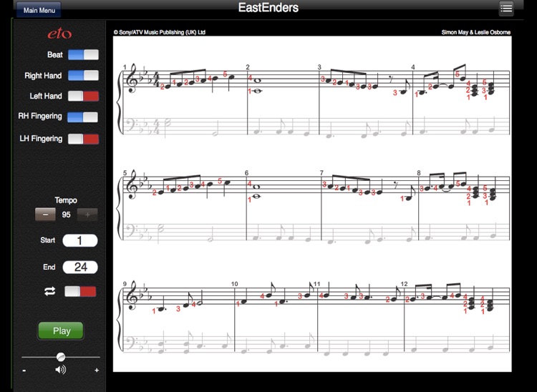
Task: Go back to Main Menu
Action: pos(39,10)
